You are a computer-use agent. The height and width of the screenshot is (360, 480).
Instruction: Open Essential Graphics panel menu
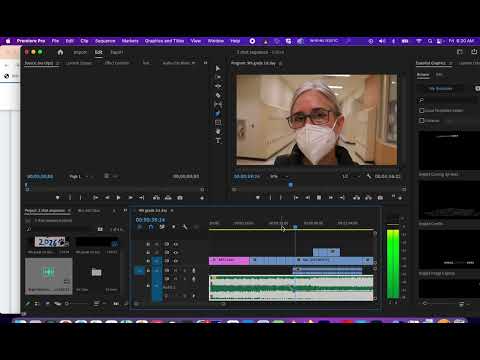coord(451,63)
